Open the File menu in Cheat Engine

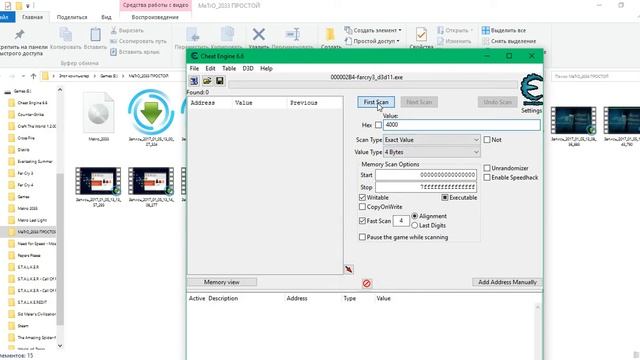pyautogui.click(x=194, y=69)
